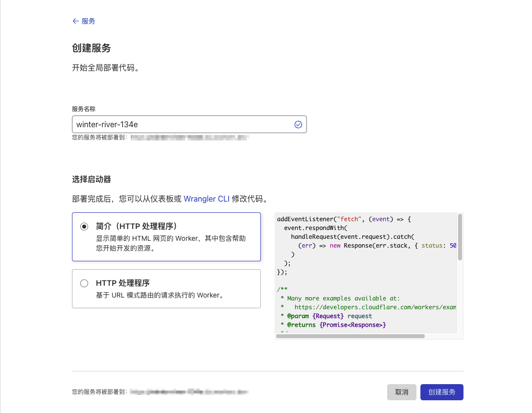The image size is (532, 413).
Task: Select the HTTP 处理程序 radio option
Action: coord(84,283)
